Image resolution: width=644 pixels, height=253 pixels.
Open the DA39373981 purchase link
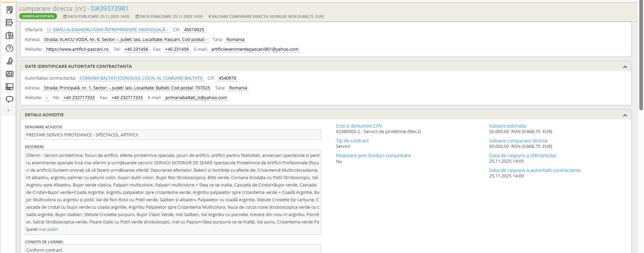point(109,8)
